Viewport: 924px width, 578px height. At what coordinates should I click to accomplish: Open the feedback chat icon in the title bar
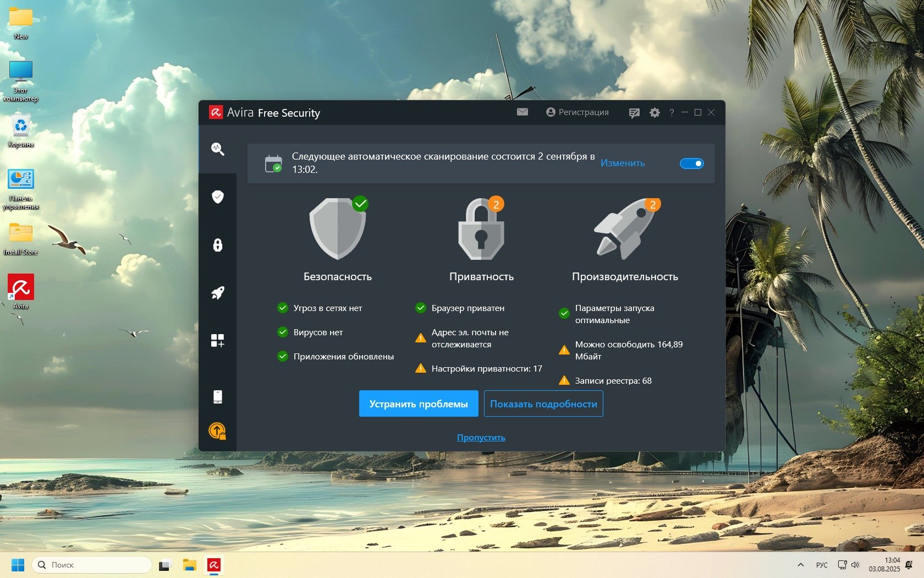(634, 113)
